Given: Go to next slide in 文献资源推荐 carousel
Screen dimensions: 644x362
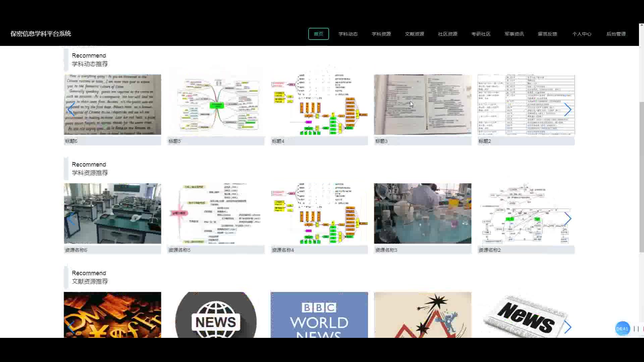Looking at the screenshot, I should (568, 327).
